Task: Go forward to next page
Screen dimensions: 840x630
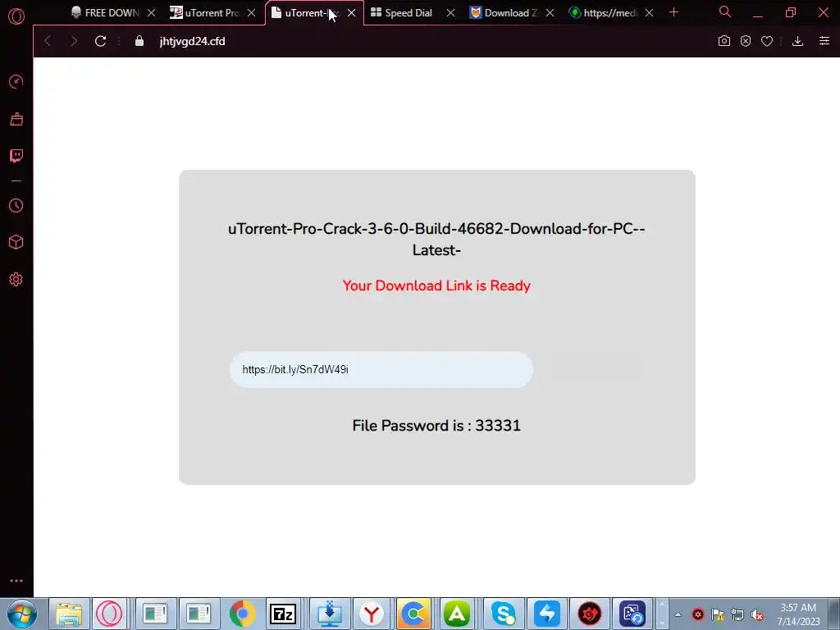Action: tap(74, 41)
